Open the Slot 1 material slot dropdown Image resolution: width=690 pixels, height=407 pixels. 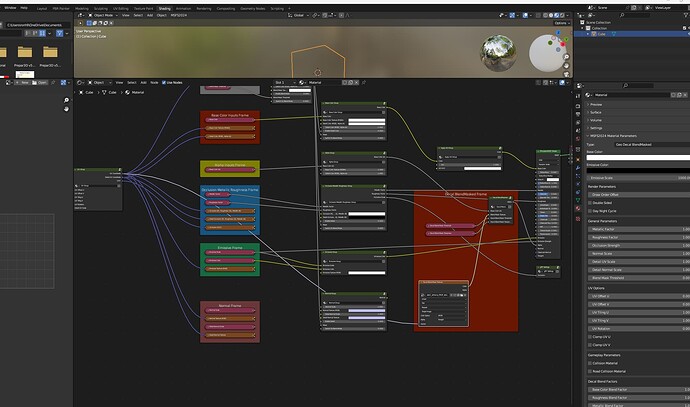[285, 82]
